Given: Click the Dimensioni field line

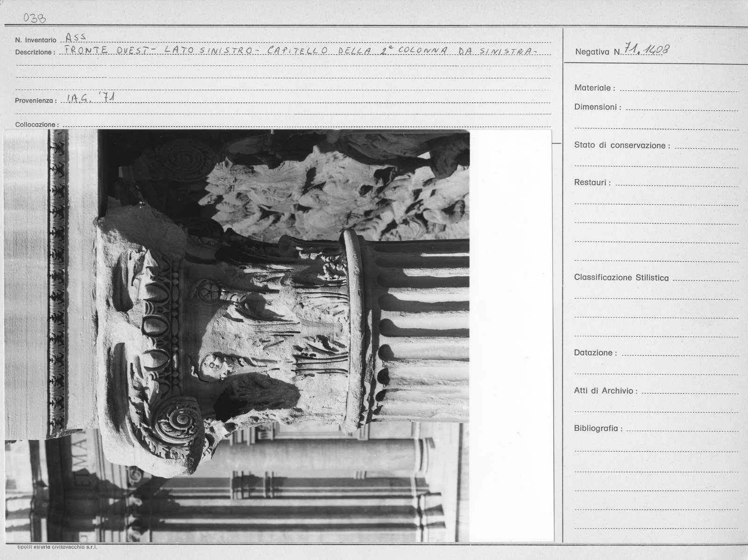Looking at the screenshot, I should tap(682, 108).
